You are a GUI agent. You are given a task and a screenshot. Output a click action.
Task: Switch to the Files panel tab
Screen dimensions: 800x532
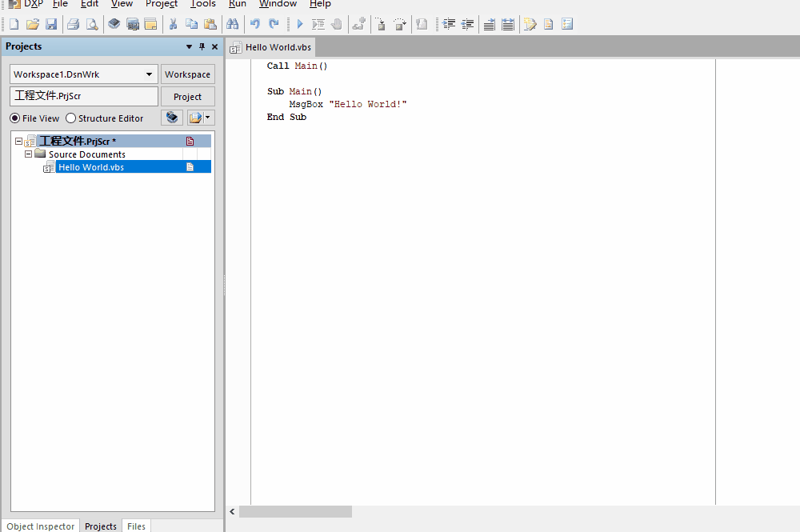pos(137,526)
